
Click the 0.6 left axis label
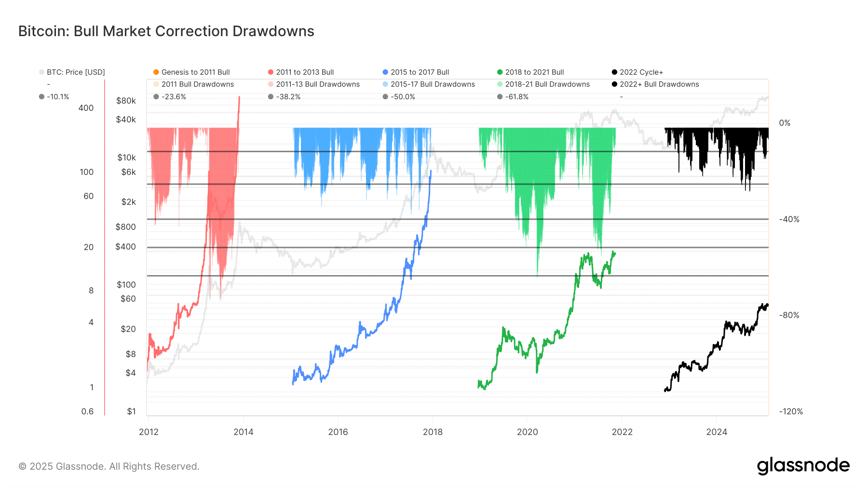[87, 411]
